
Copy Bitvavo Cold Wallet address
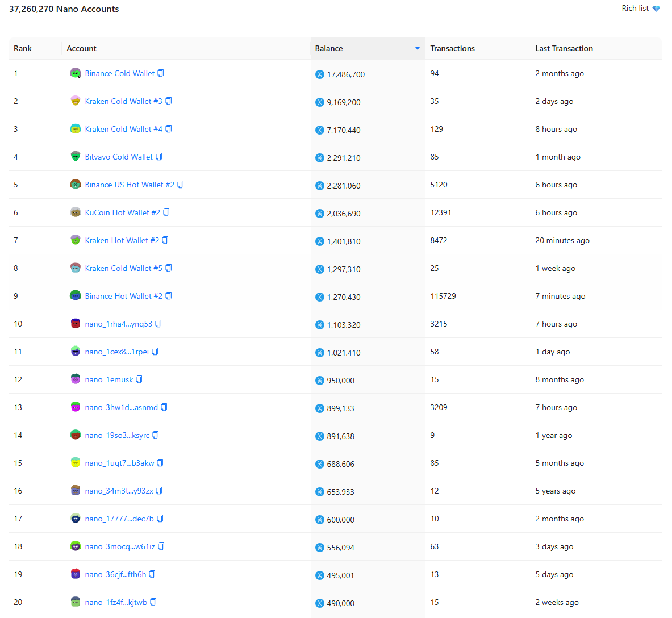click(x=159, y=157)
